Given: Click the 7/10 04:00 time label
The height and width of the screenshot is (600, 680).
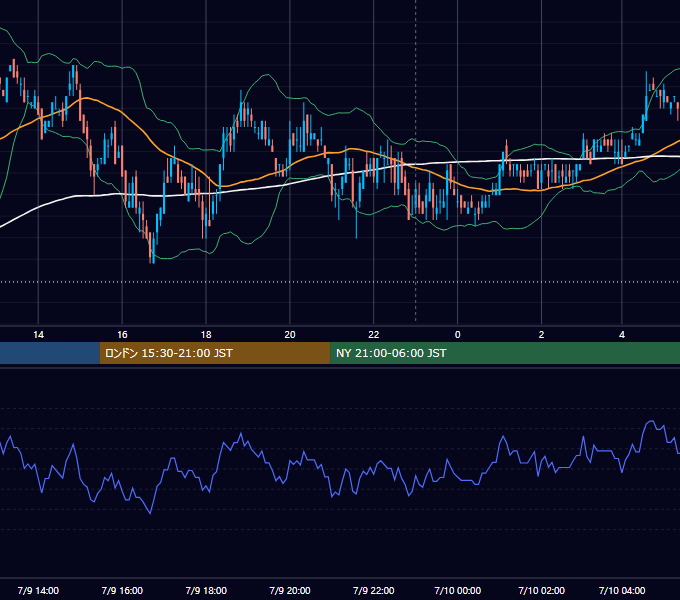Looking at the screenshot, I should [622, 590].
